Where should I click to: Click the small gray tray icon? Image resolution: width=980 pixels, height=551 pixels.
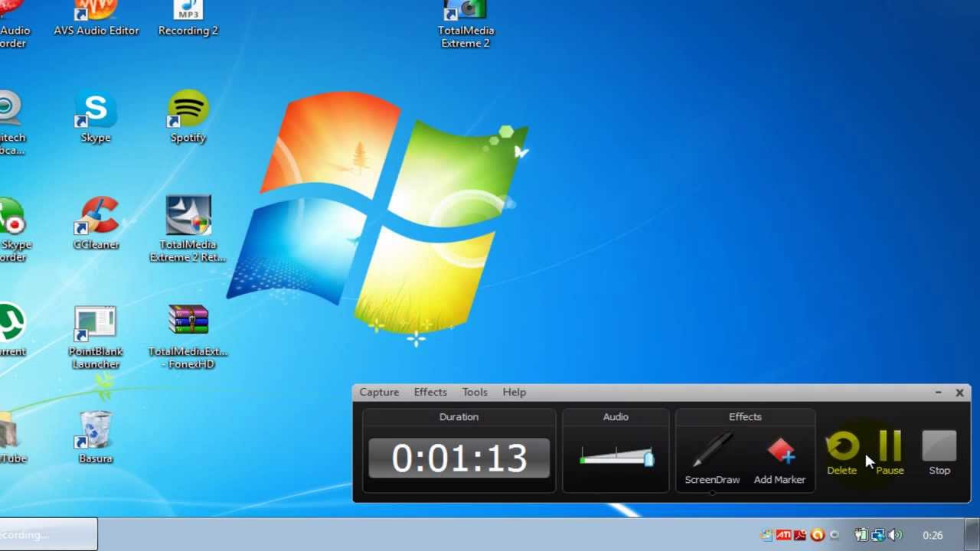[x=835, y=535]
